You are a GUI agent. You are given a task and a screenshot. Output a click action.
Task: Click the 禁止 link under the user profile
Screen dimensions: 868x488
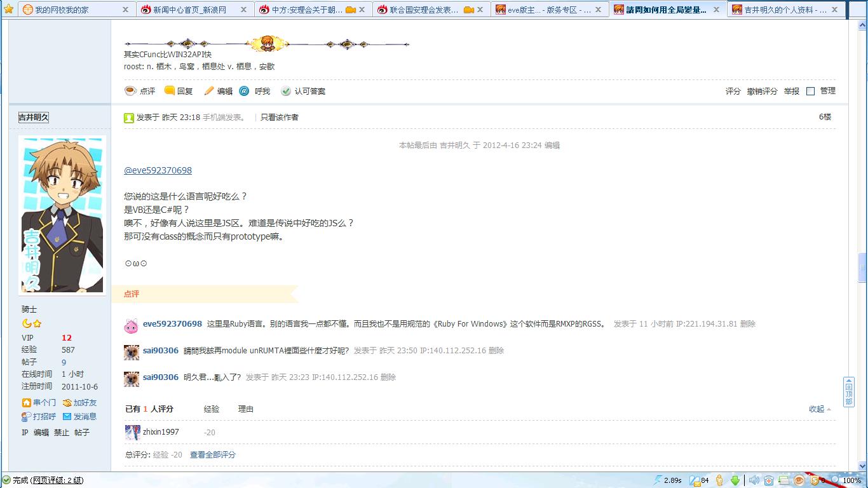[x=62, y=433]
